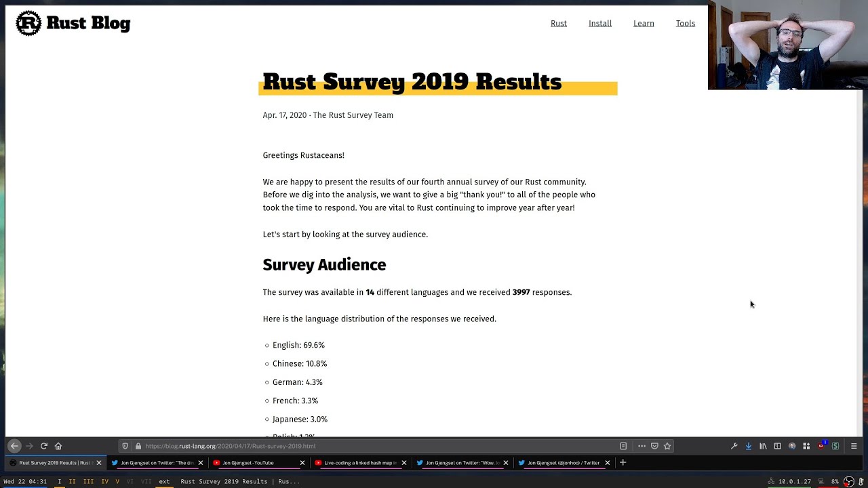Open developer tools wrench icon

coord(734,446)
